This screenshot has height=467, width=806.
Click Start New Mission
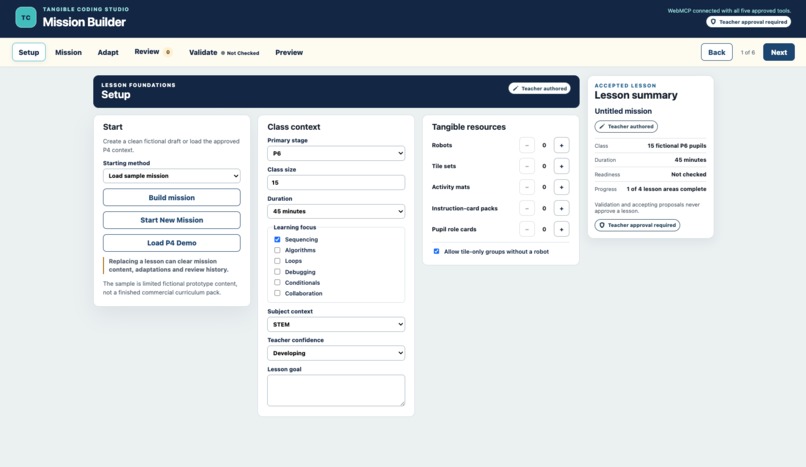point(172,220)
